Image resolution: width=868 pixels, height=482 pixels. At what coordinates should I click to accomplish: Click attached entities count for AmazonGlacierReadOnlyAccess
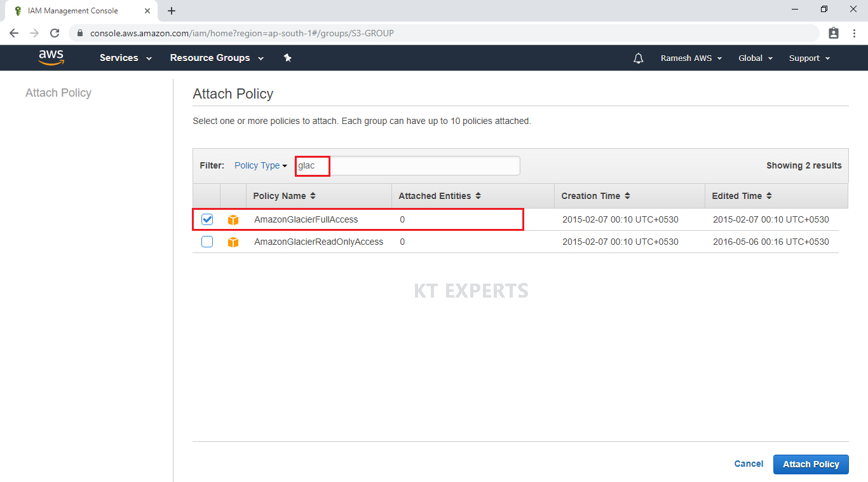[x=402, y=242]
